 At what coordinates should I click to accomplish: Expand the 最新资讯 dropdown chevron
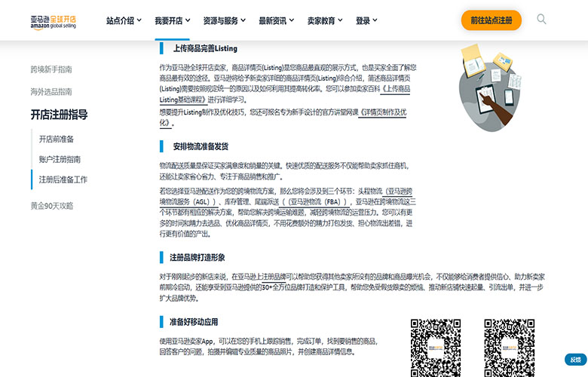pos(292,20)
